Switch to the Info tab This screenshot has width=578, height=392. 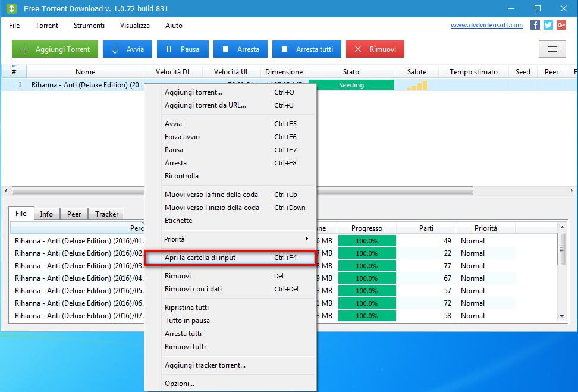46,214
